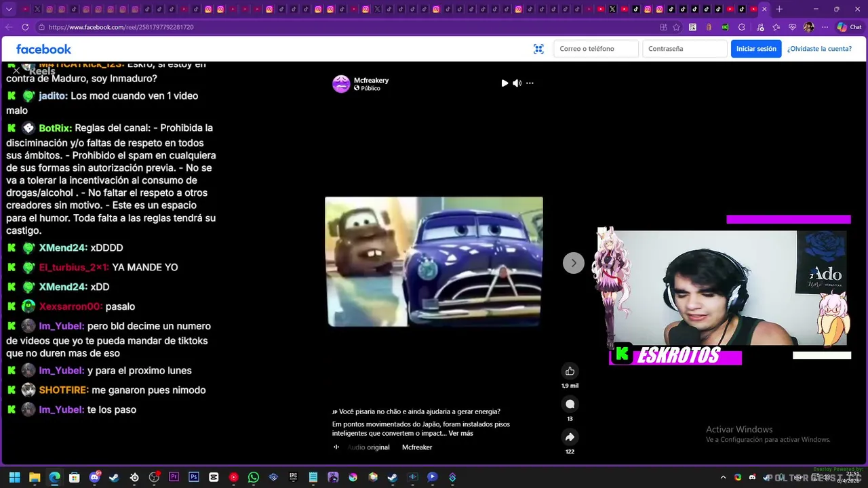The height and width of the screenshot is (488, 868).
Task: Play the Mcfreakery reel video
Action: tap(505, 83)
